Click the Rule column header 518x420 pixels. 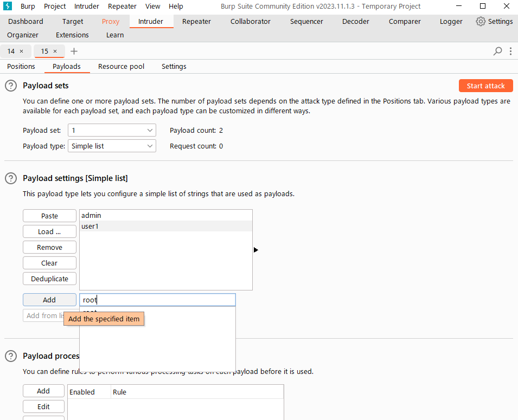click(x=197, y=392)
